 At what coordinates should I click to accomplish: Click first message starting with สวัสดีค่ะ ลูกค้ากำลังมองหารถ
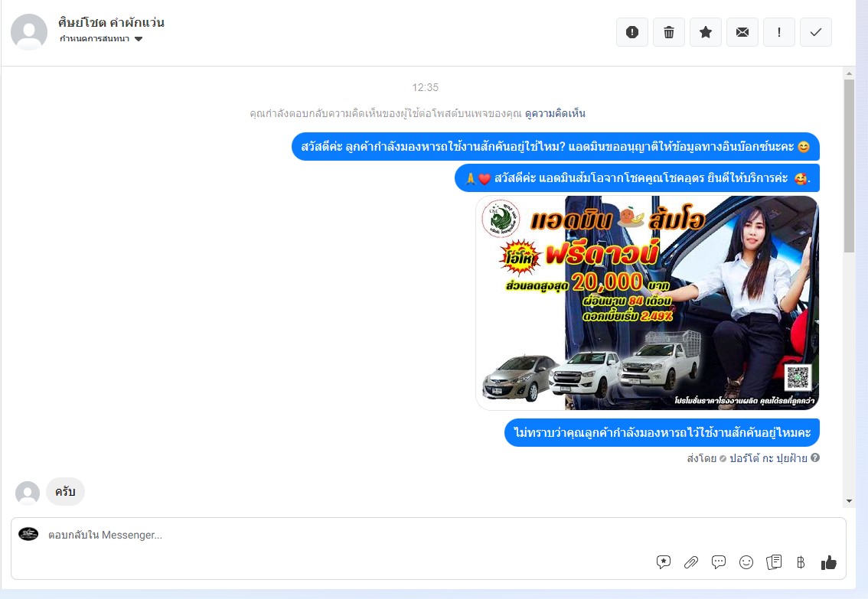coord(555,147)
